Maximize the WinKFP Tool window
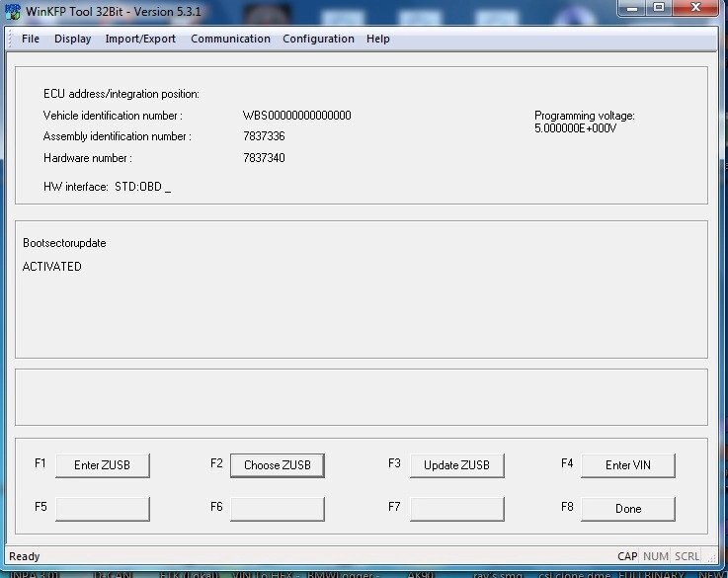 pyautogui.click(x=659, y=8)
